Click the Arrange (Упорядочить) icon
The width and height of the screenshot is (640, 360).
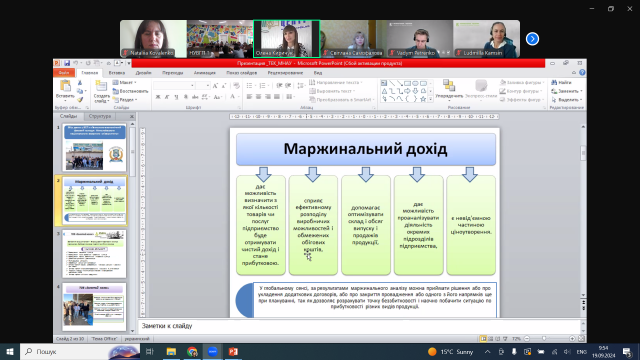click(x=449, y=86)
